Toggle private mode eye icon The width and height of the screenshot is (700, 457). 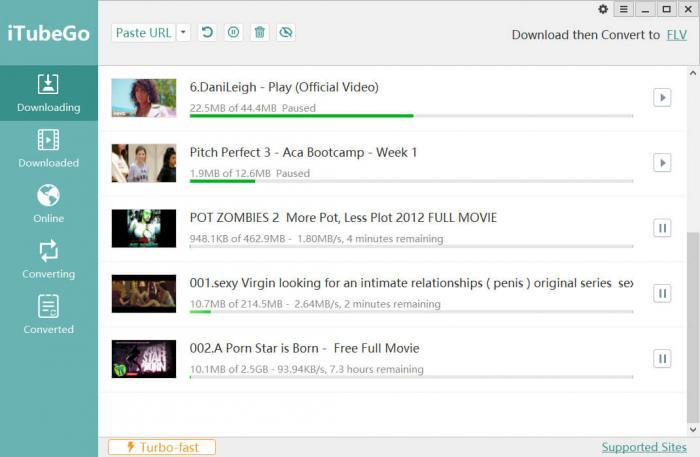(x=286, y=33)
